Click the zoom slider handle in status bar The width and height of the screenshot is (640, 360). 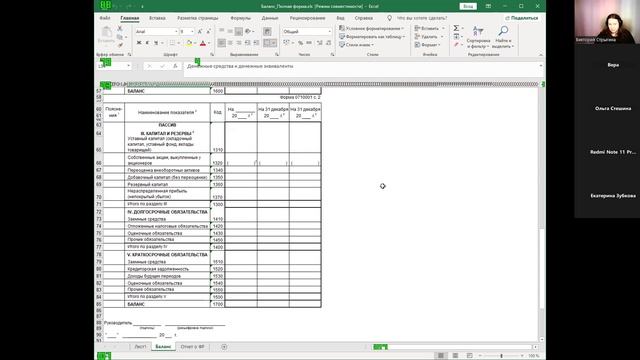(502, 356)
